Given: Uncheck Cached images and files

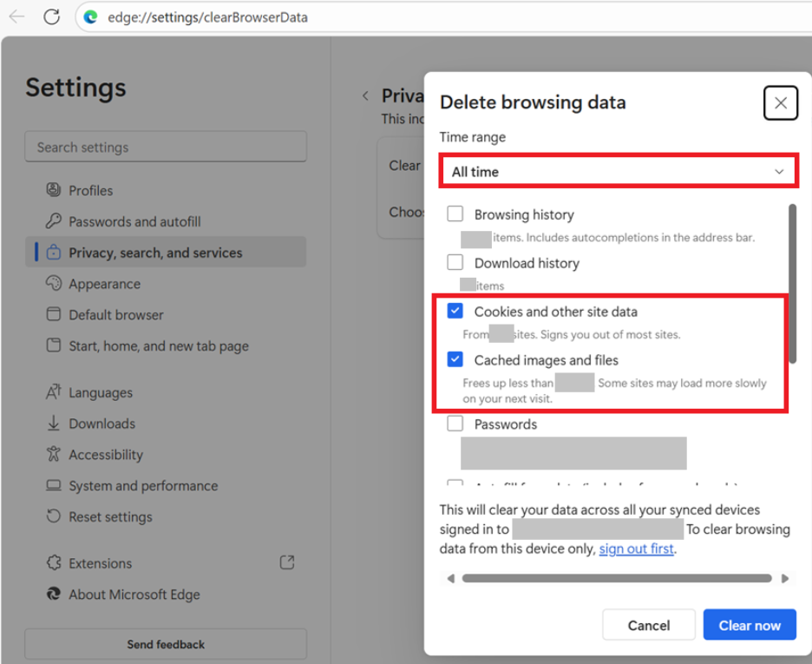Looking at the screenshot, I should pos(455,359).
